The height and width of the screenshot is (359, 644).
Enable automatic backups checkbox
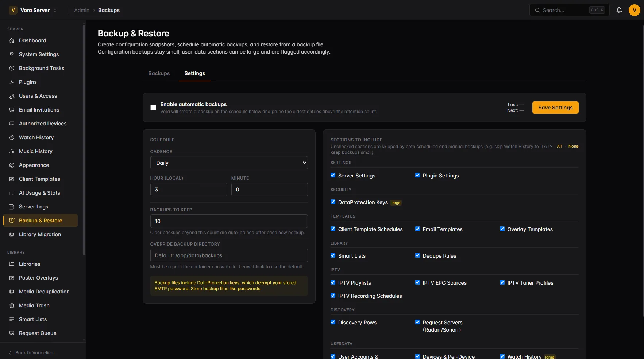pos(153,108)
